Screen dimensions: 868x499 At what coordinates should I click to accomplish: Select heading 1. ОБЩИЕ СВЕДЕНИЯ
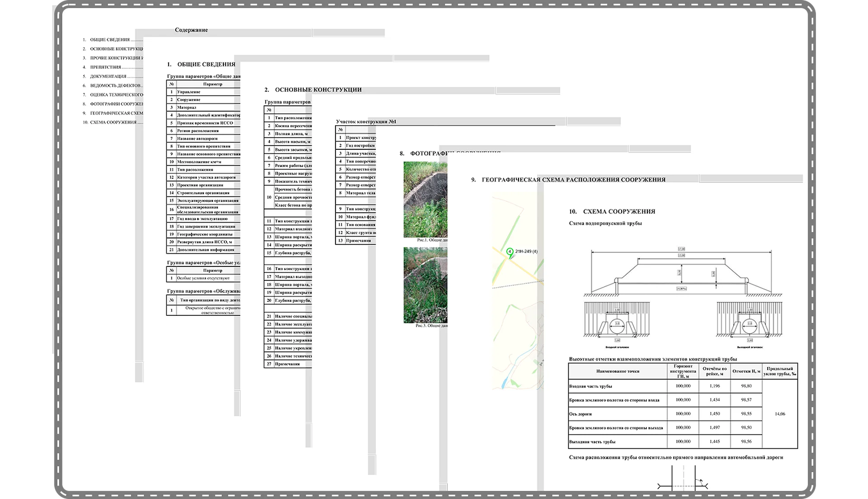coord(201,64)
